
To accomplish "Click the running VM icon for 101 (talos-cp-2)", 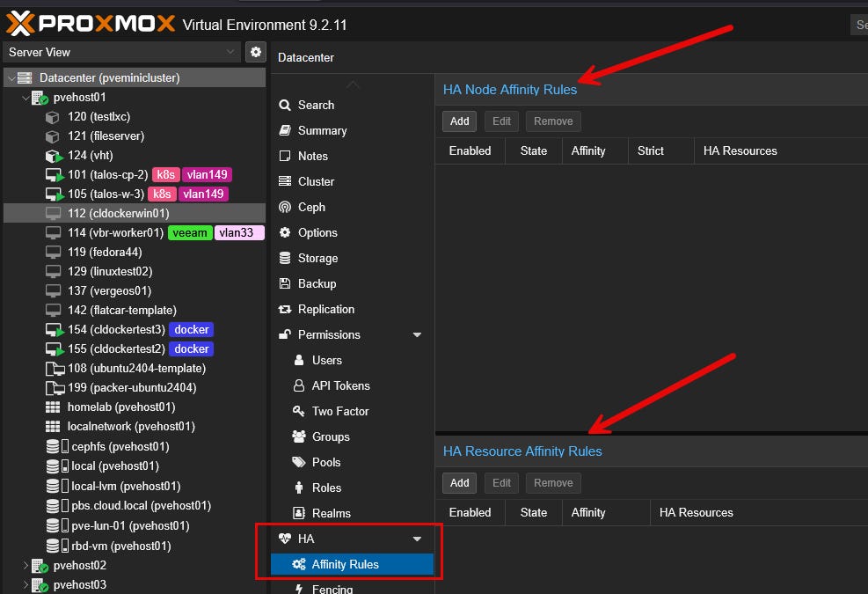I will click(x=55, y=175).
